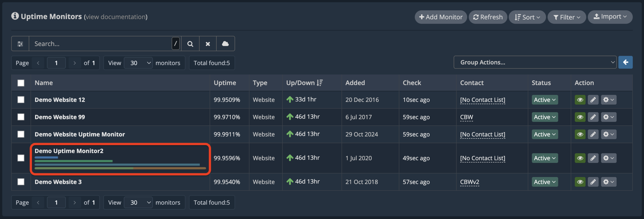Click the green bar under Demo Uptime Monitor2
The height and width of the screenshot is (219, 644).
tap(73, 161)
